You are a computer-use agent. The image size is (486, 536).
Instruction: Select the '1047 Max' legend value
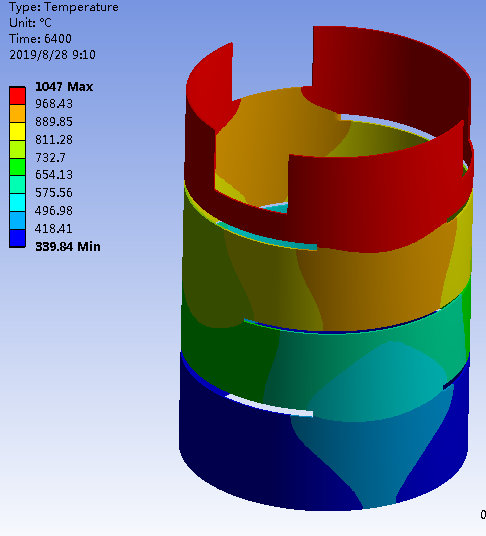tap(64, 86)
